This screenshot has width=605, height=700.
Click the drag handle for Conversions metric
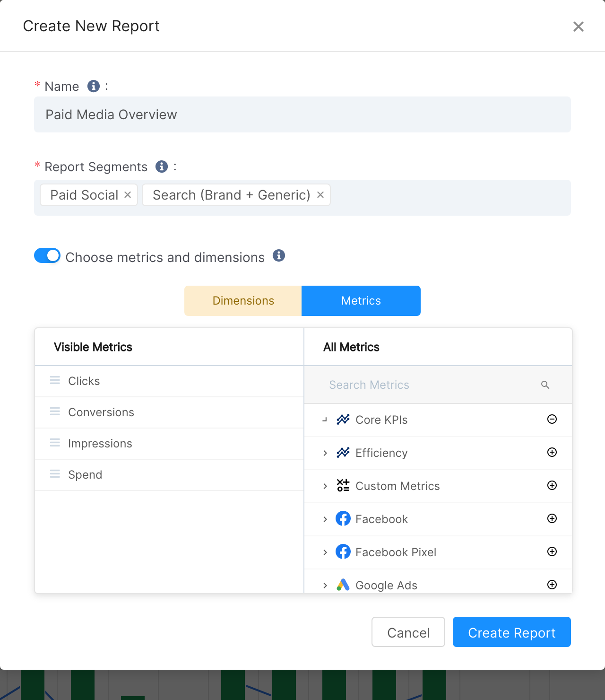(55, 411)
